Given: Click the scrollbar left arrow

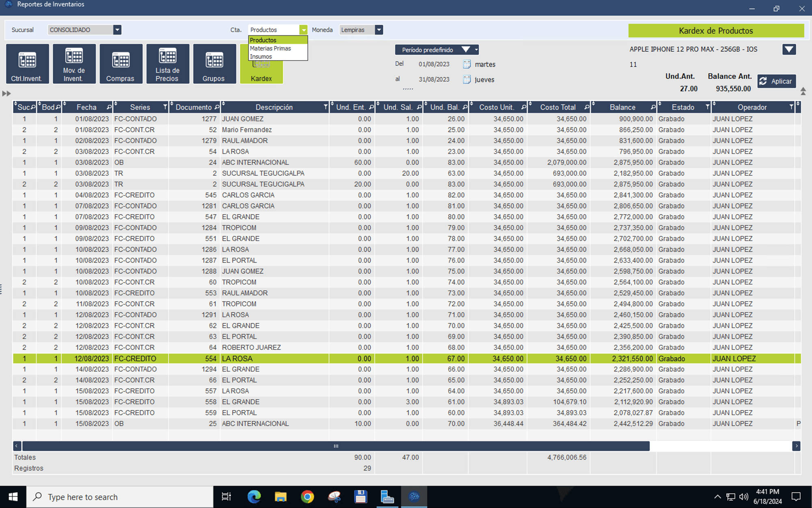Looking at the screenshot, I should tap(17, 446).
